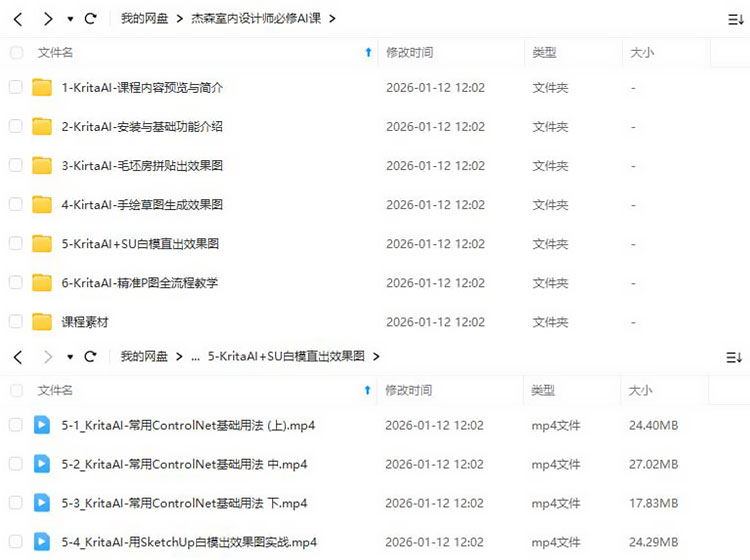Tick the checkbox for 2-KritaAI-安装与基础功能介绍
750x560 pixels.
coord(16,127)
